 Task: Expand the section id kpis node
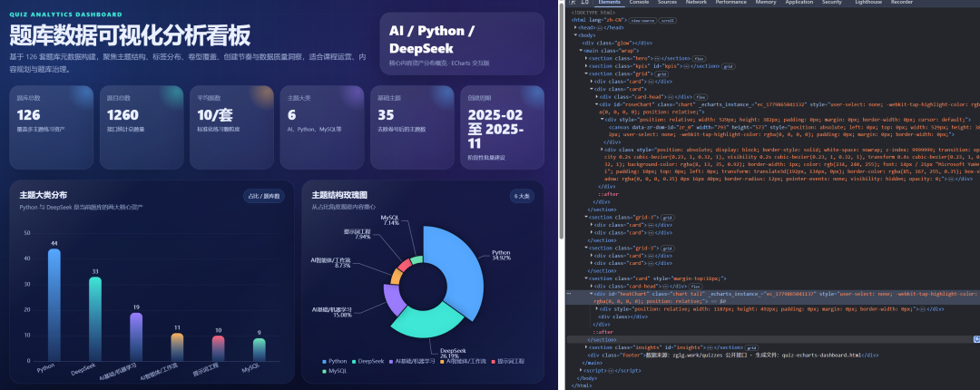click(x=586, y=65)
